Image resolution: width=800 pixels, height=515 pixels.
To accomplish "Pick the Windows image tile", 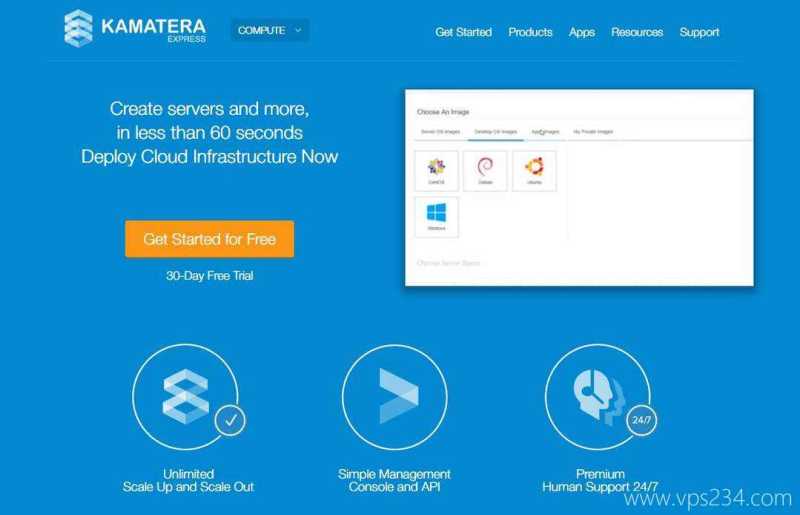I will click(x=436, y=216).
